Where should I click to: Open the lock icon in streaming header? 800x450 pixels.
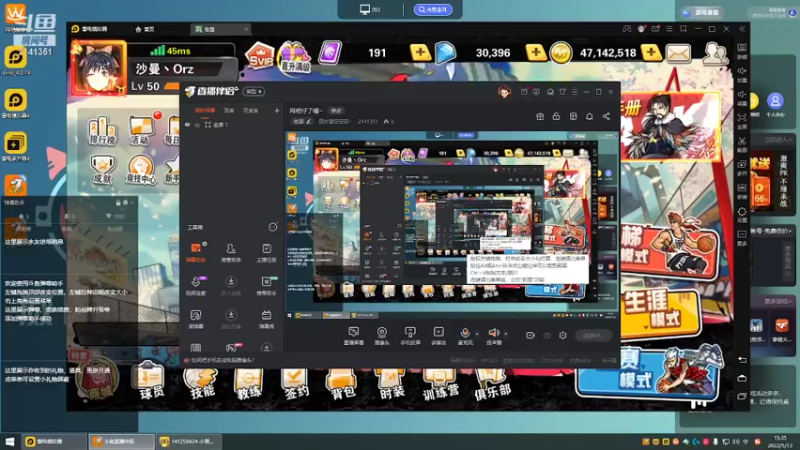click(556, 116)
